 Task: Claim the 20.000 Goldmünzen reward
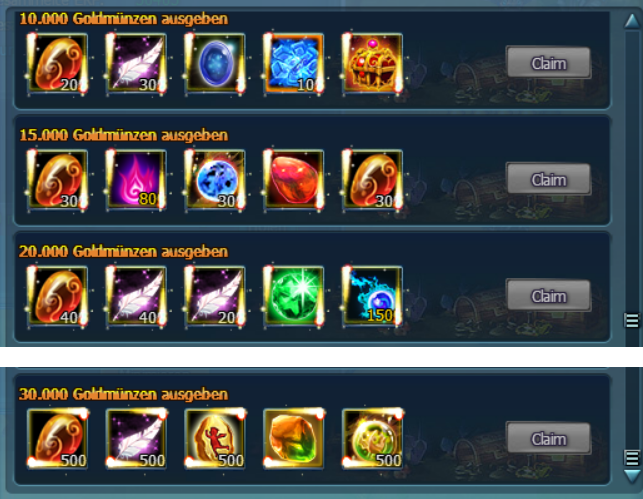tap(549, 296)
